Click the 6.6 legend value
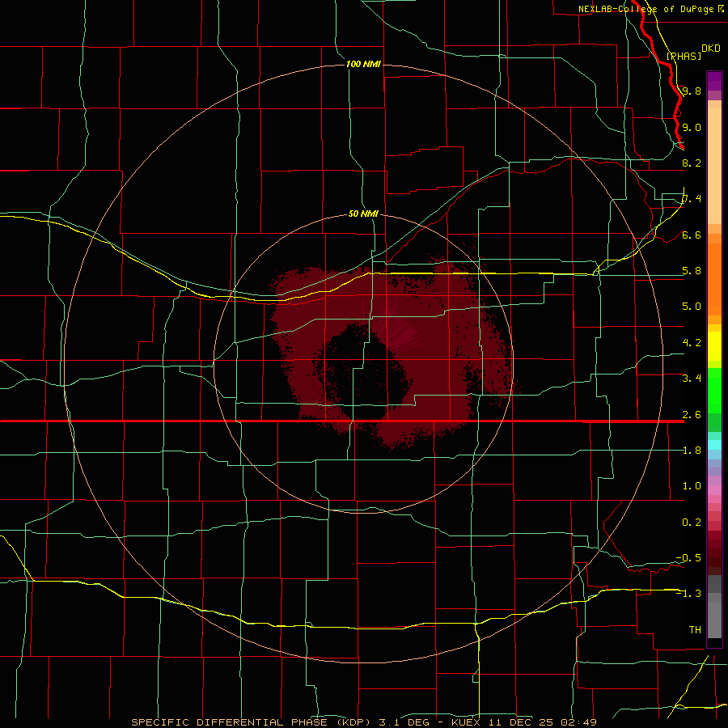728x728 pixels. point(692,235)
